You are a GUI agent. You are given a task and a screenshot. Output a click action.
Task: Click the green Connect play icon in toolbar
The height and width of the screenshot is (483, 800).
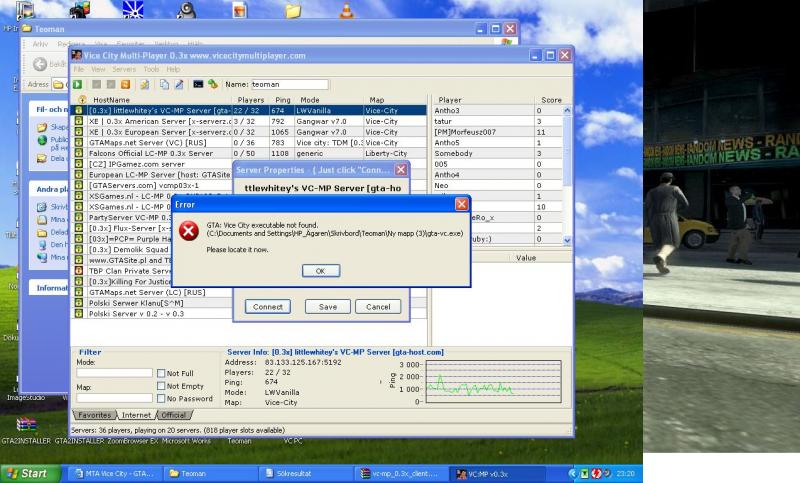coord(78,84)
